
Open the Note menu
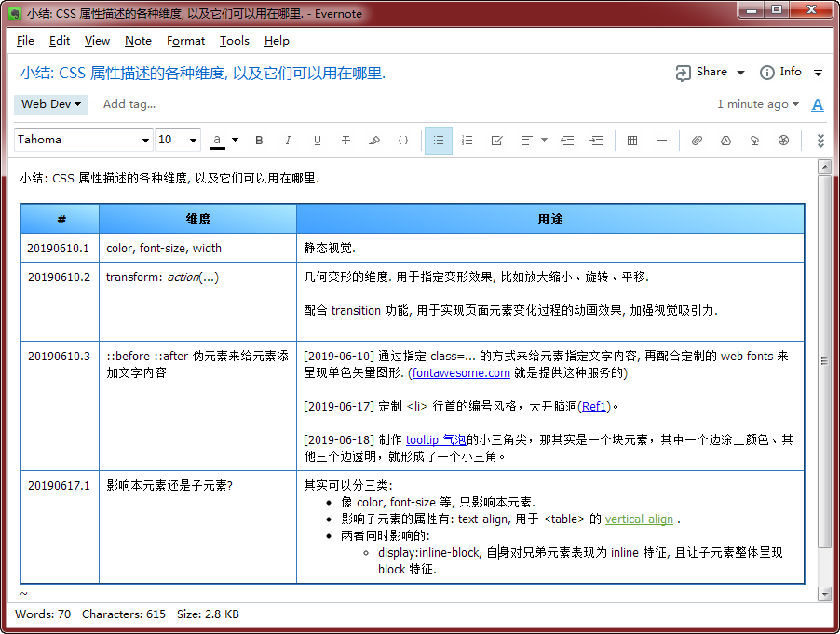[x=138, y=41]
